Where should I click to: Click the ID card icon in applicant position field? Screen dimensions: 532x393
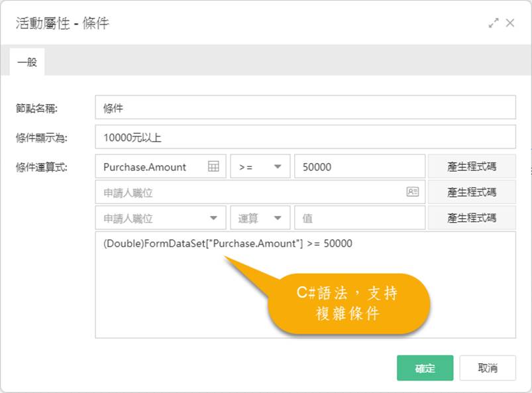[x=413, y=192]
